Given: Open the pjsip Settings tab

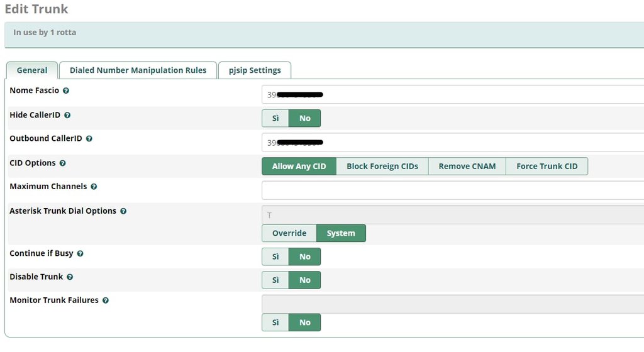Looking at the screenshot, I should [255, 70].
